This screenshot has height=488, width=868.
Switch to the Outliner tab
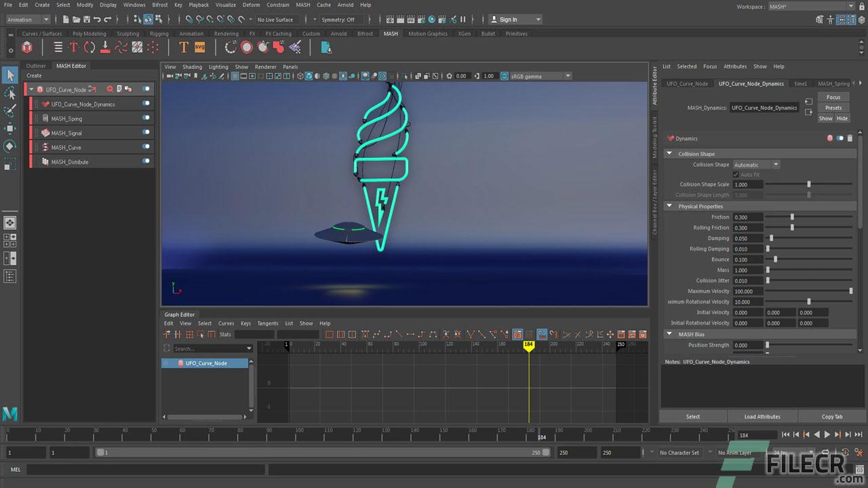[36, 66]
